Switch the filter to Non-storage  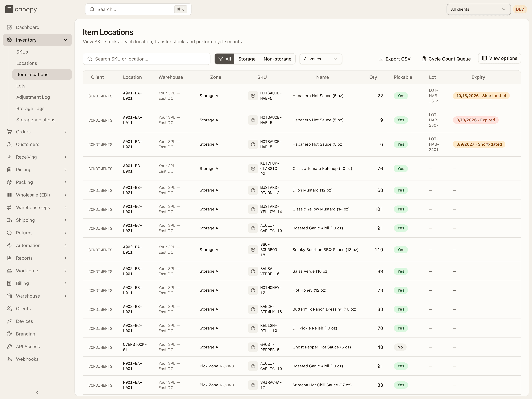tap(277, 59)
